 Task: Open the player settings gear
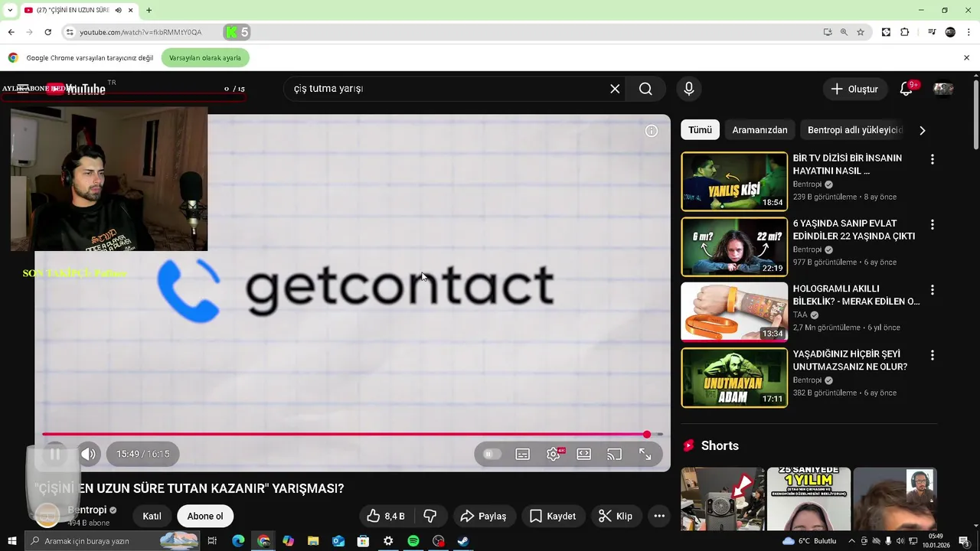point(554,455)
